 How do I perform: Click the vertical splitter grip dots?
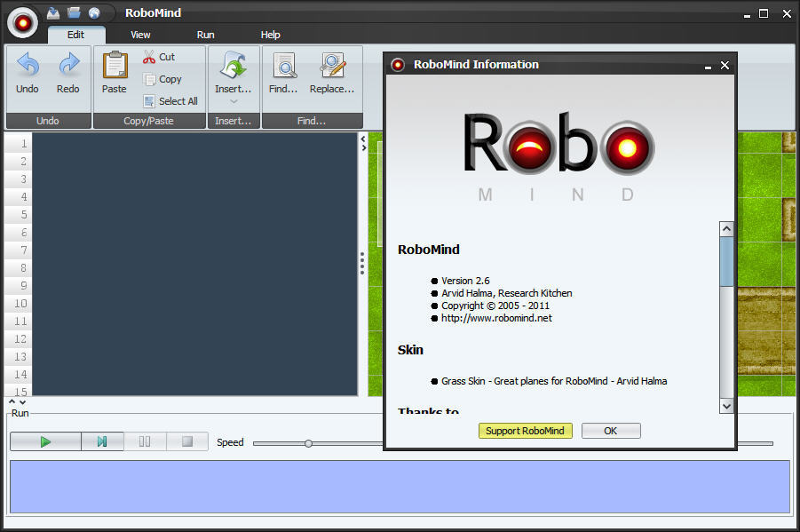click(x=362, y=264)
